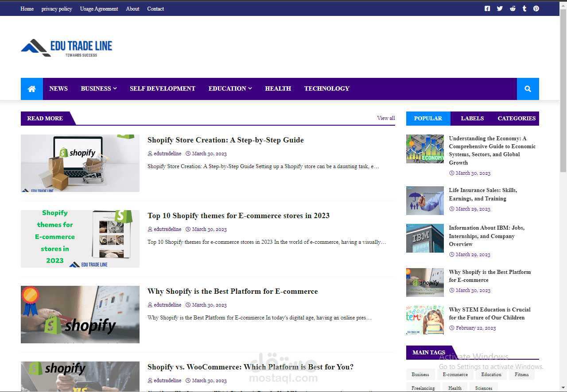Image resolution: width=567 pixels, height=392 pixels.
Task: Go to the home icon in navigation bar
Action: [x=32, y=89]
